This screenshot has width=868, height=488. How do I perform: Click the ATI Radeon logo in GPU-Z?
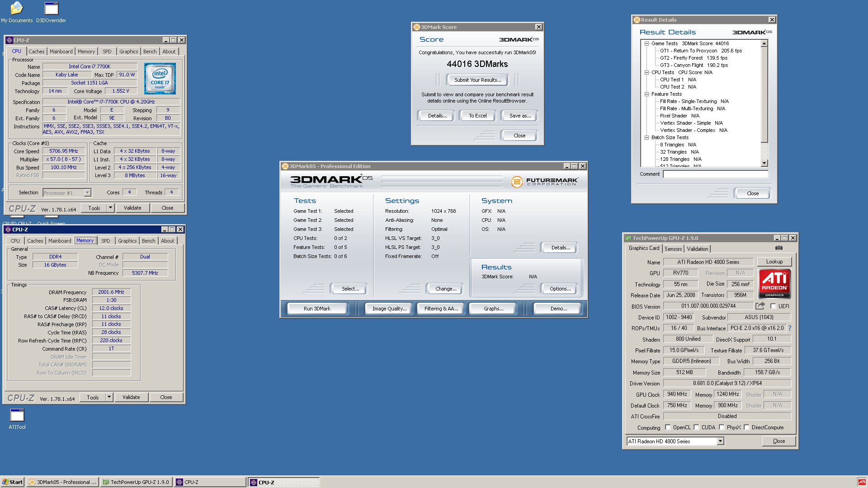click(x=774, y=284)
